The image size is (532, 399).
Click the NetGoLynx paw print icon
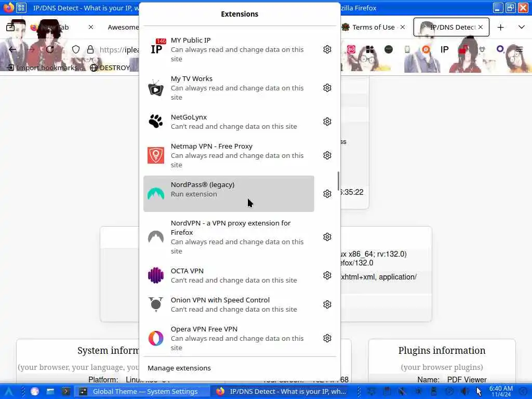(156, 122)
